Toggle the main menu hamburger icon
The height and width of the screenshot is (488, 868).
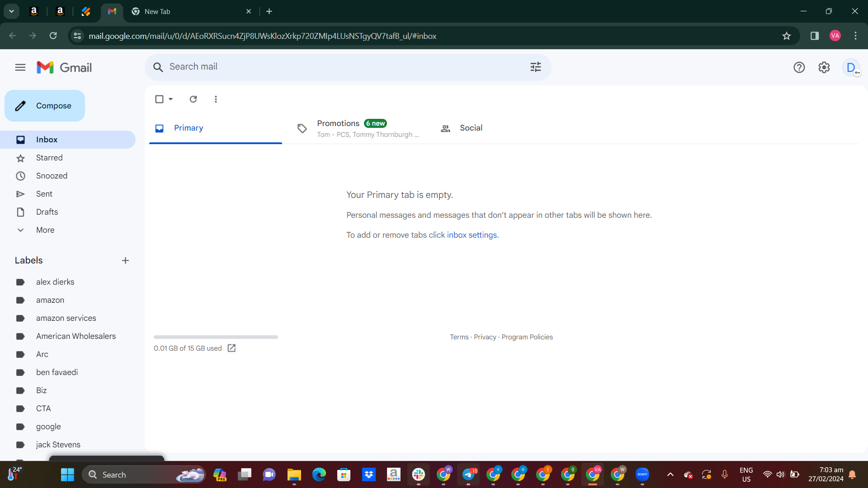coord(20,67)
